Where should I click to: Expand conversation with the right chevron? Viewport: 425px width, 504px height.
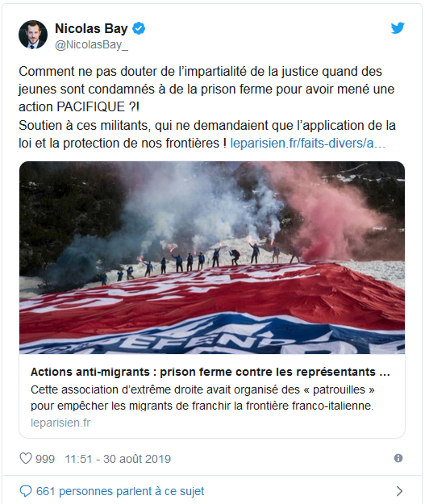click(399, 491)
